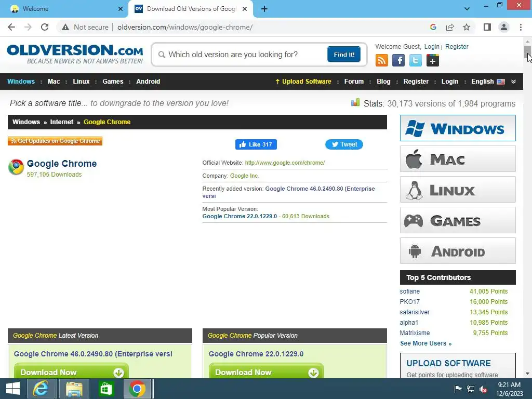
Task: Click the Internet breadcrumb link
Action: click(x=62, y=122)
